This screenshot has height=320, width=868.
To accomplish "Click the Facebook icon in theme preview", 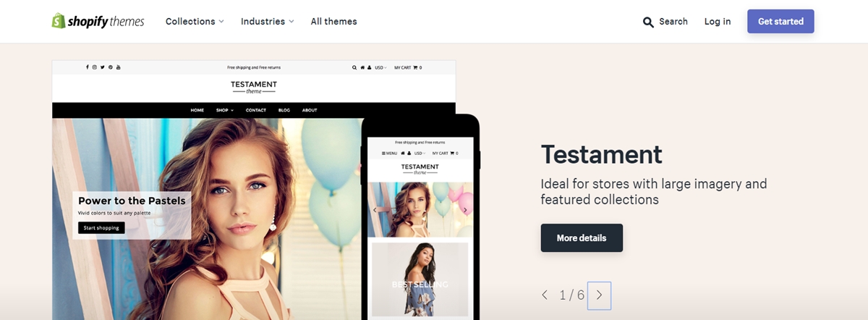I will [x=88, y=67].
